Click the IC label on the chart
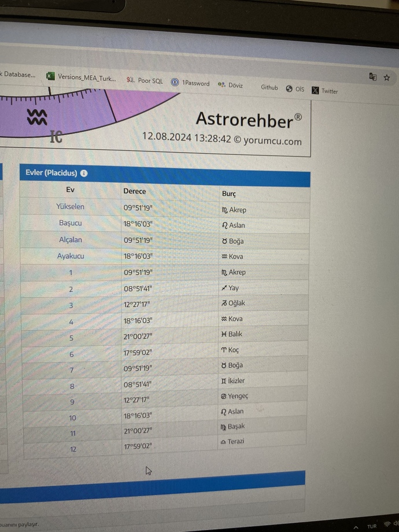This screenshot has height=532, width=399. coord(56,136)
